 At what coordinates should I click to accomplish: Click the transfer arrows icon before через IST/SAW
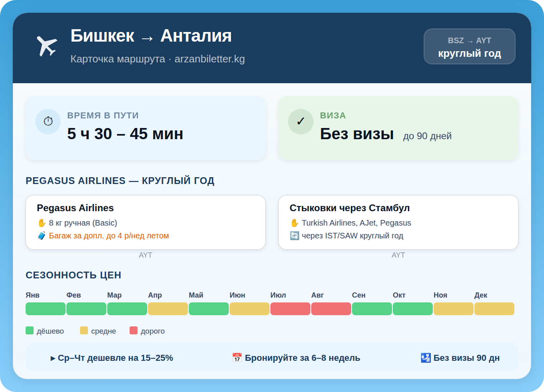294,236
